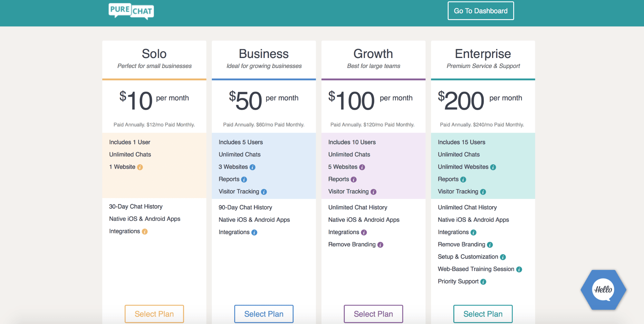The width and height of the screenshot is (644, 324).
Task: Click info icon next to Solo Integrations
Action: [145, 232]
